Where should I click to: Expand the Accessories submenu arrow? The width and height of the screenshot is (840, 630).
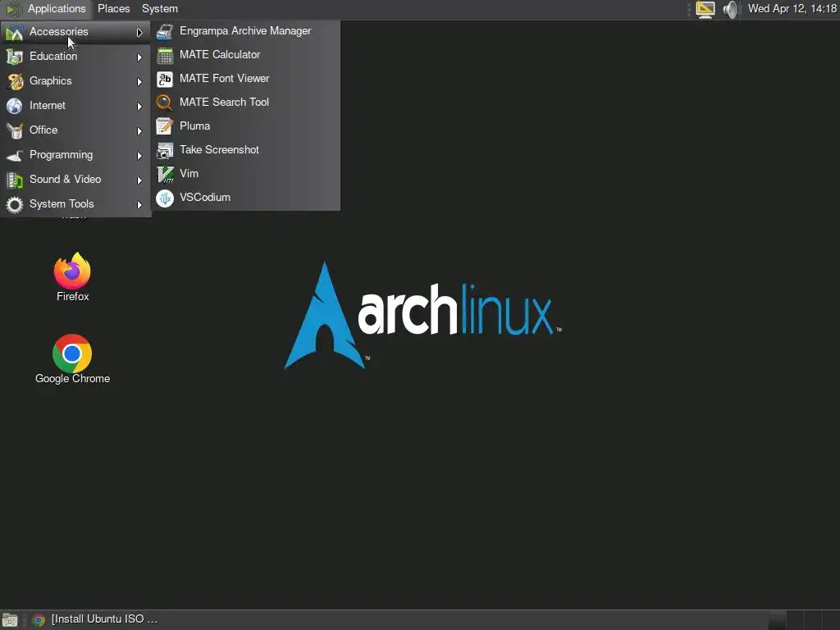139,33
